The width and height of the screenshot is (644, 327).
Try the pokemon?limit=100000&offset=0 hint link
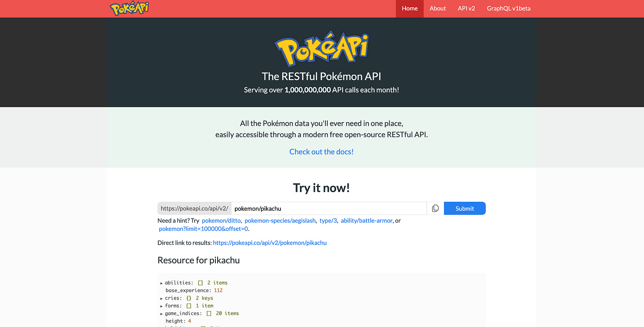[x=203, y=229]
